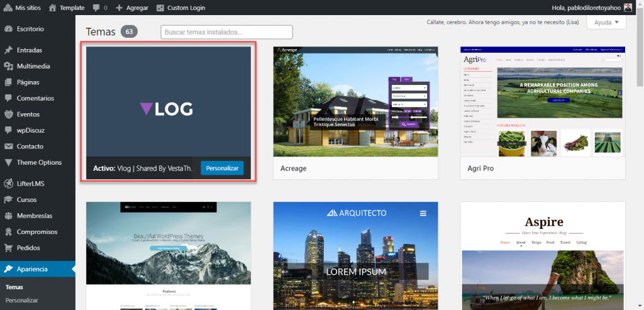Click the Membresías group icon
The width and height of the screenshot is (644, 310).
point(8,216)
